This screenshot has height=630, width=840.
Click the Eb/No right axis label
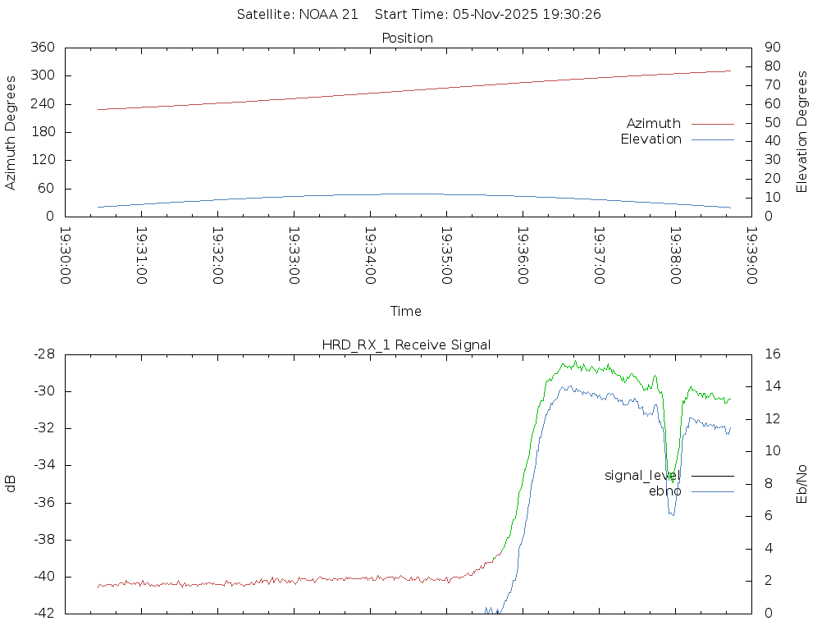click(802, 483)
